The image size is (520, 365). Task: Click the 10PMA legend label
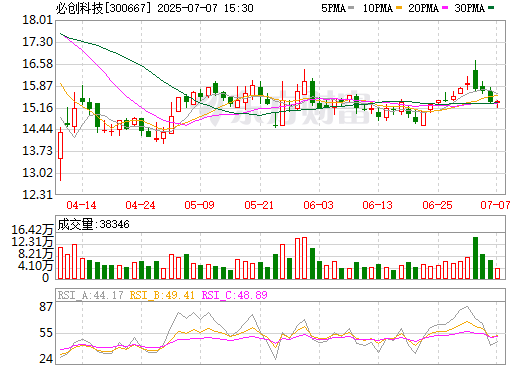click(378, 8)
